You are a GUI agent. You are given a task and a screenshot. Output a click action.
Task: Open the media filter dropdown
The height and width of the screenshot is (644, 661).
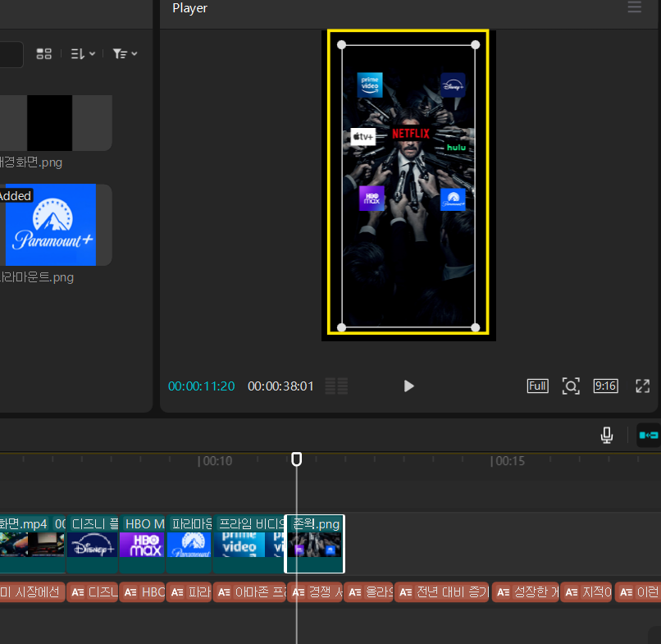pyautogui.click(x=125, y=53)
